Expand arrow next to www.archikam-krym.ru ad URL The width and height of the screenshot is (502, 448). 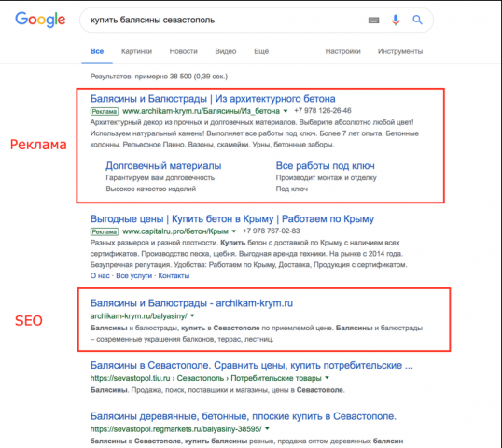click(x=286, y=111)
